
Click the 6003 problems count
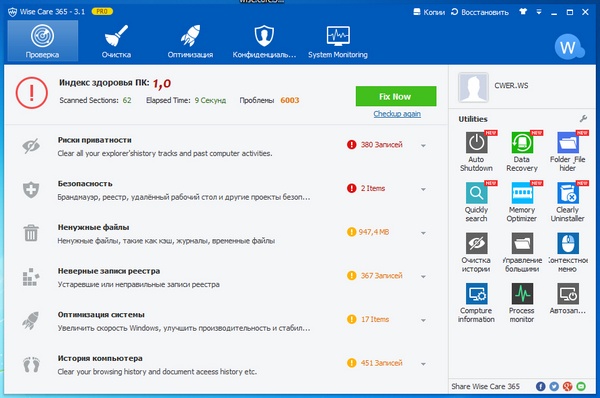tap(290, 100)
